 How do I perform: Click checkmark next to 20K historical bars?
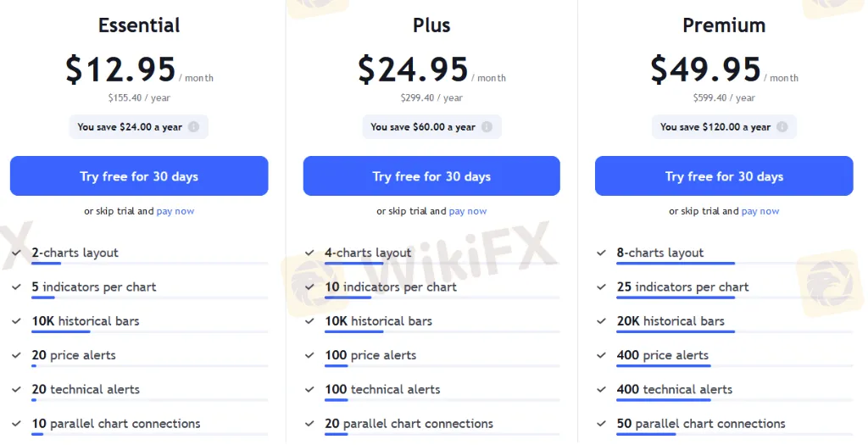click(602, 321)
